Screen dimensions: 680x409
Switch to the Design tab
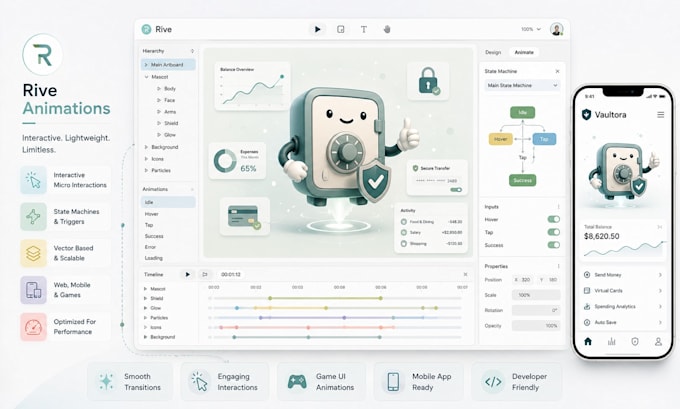click(x=493, y=52)
